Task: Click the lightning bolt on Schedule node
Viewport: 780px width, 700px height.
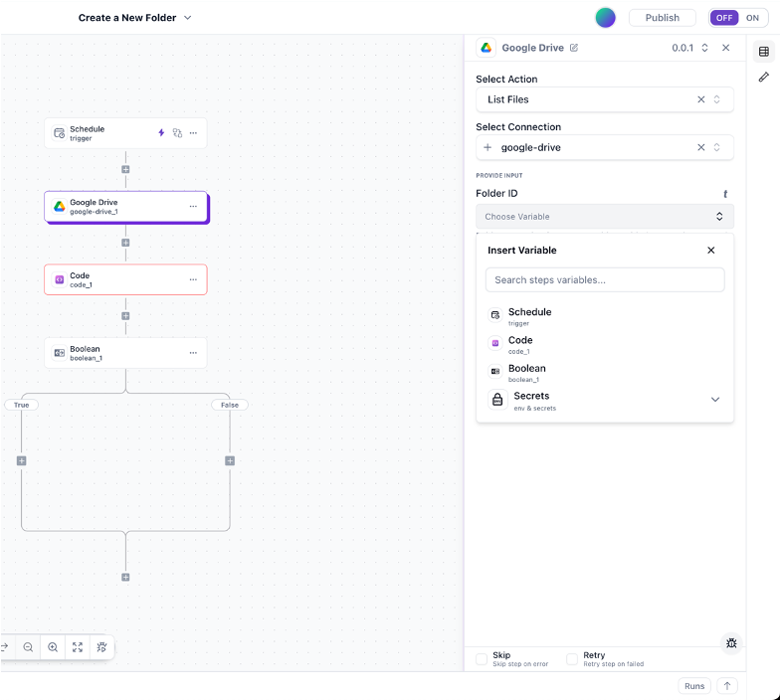Action: tap(162, 133)
